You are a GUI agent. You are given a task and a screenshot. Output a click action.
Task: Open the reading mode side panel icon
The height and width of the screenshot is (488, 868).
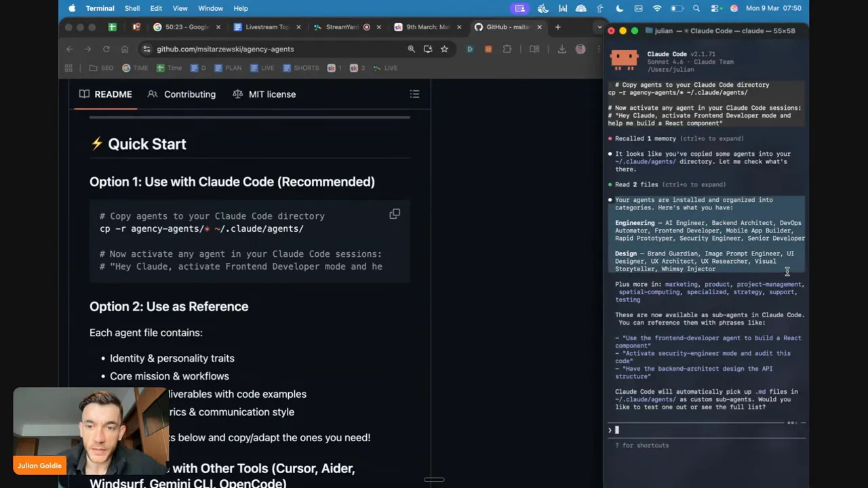point(534,49)
